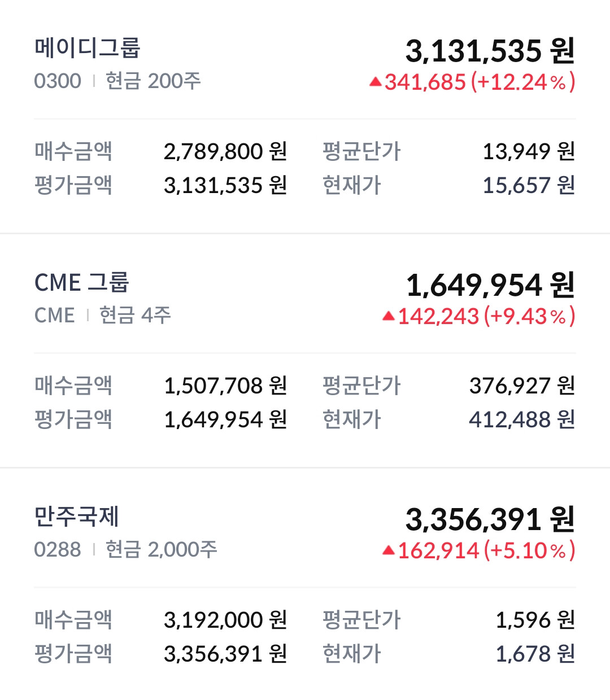Open the CME 그룹 stock title
Image resolution: width=610 pixels, height=700 pixels.
pyautogui.click(x=82, y=282)
